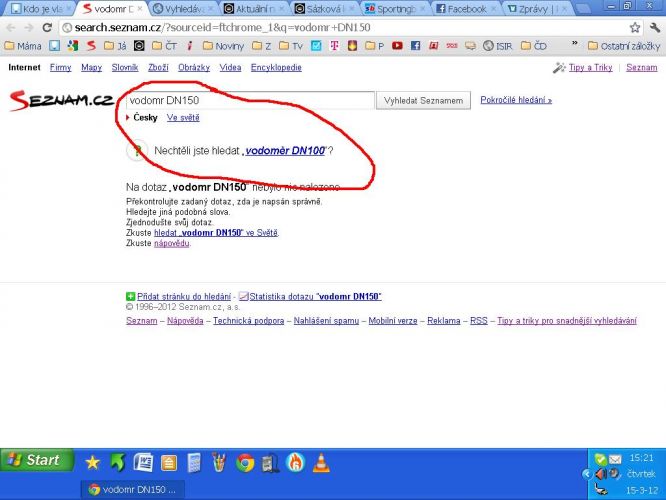Reload the page with the refresh icon

[x=47, y=28]
